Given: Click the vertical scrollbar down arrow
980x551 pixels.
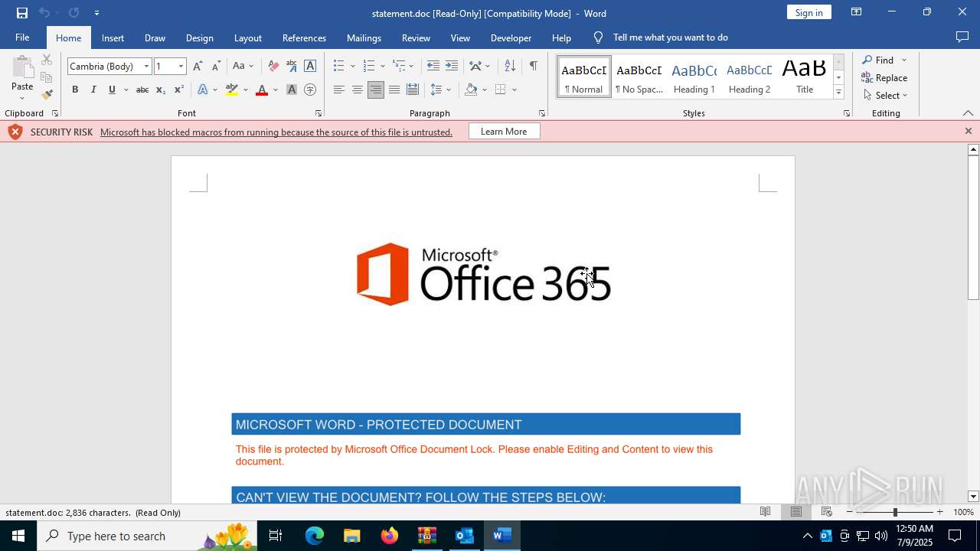Looking at the screenshot, I should click(973, 497).
